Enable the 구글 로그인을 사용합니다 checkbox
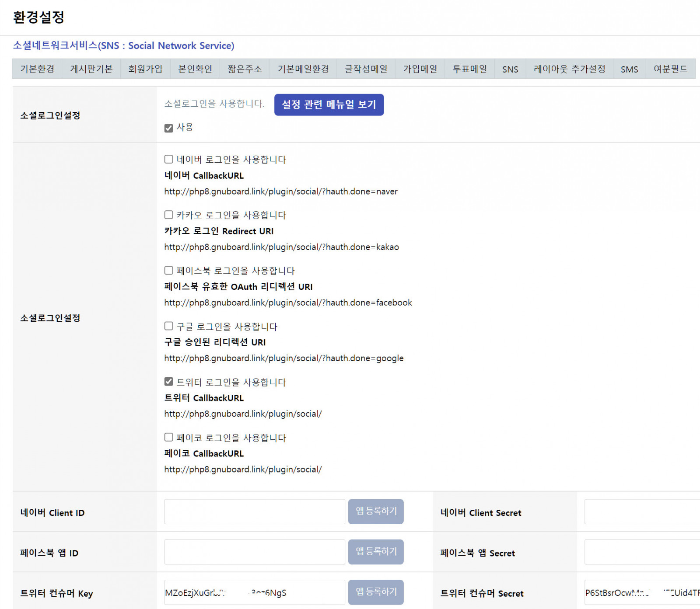Image resolution: width=700 pixels, height=609 pixels. coord(168,326)
